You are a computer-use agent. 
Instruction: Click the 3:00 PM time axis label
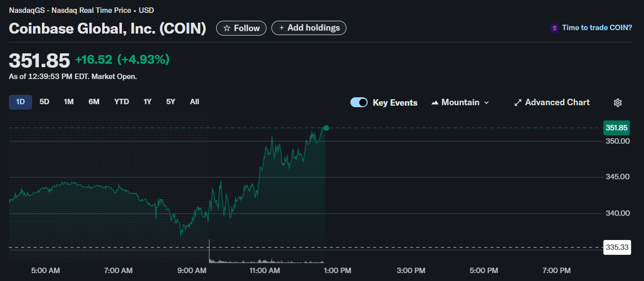click(411, 271)
